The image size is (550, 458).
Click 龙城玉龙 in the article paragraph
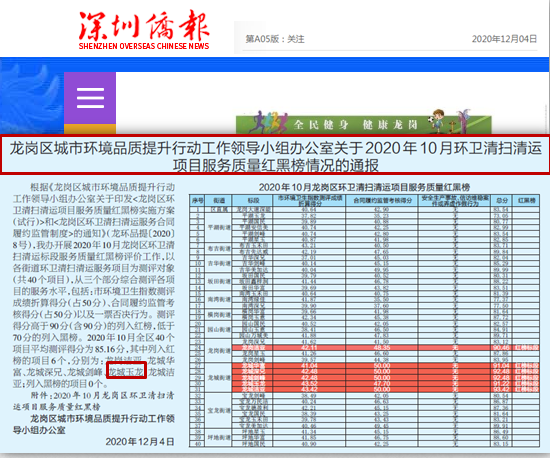pyautogui.click(x=126, y=371)
